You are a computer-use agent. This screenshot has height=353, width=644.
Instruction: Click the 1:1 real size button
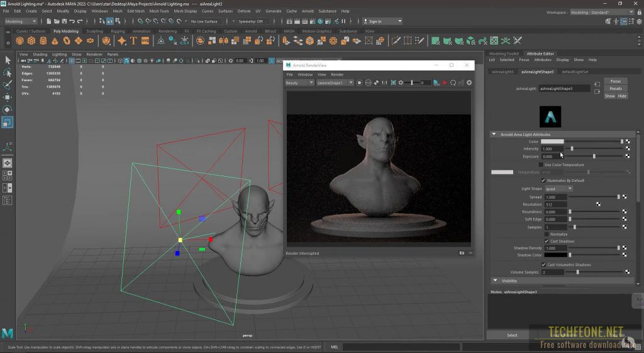pos(384,82)
